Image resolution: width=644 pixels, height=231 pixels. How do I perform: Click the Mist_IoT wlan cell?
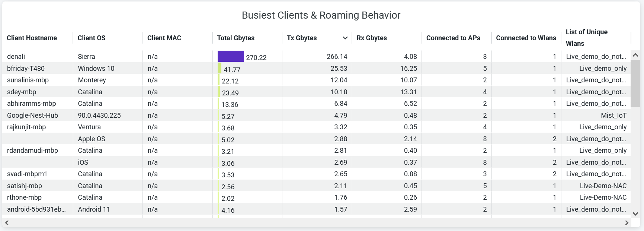tap(613, 115)
